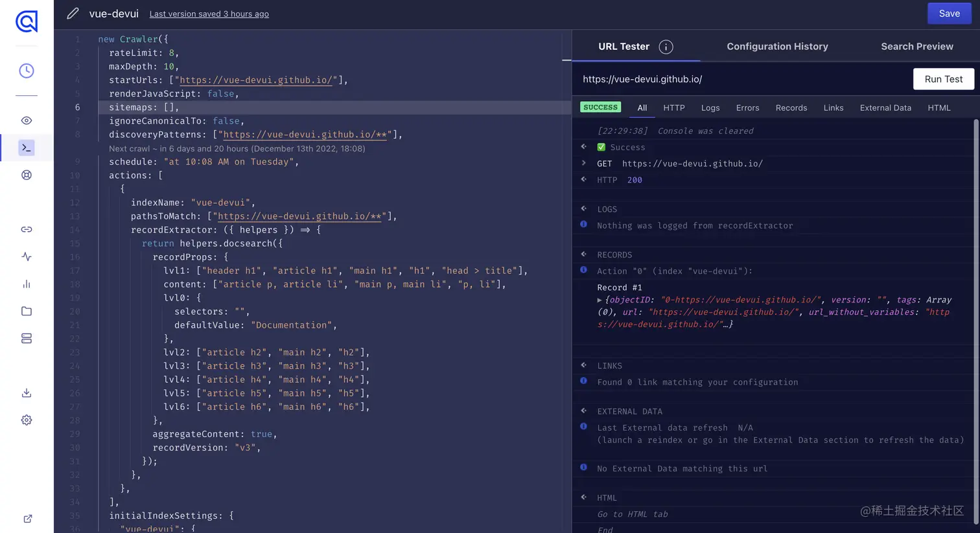Click the 'Go to HTML tab' text
The width and height of the screenshot is (980, 533).
click(633, 514)
